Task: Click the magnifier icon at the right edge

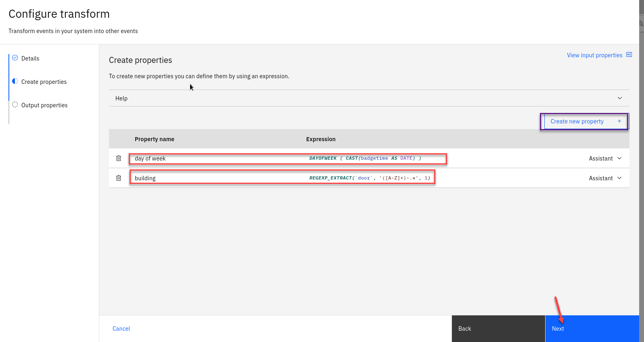Action: point(641,24)
